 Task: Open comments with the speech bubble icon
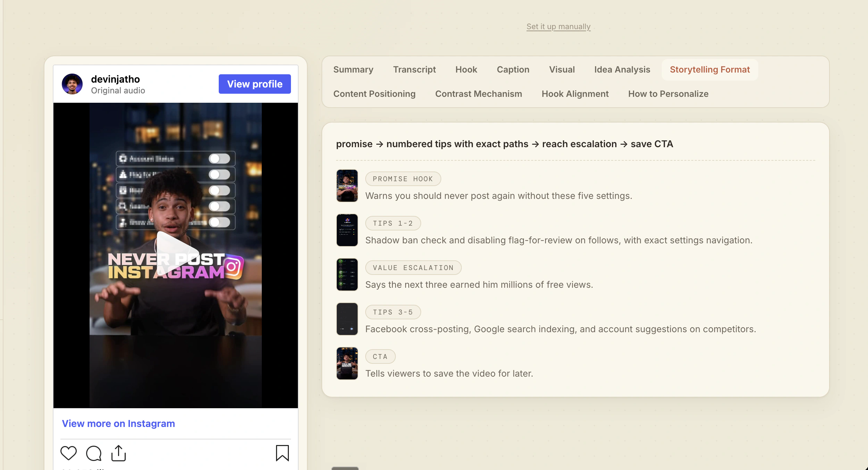[x=94, y=453]
